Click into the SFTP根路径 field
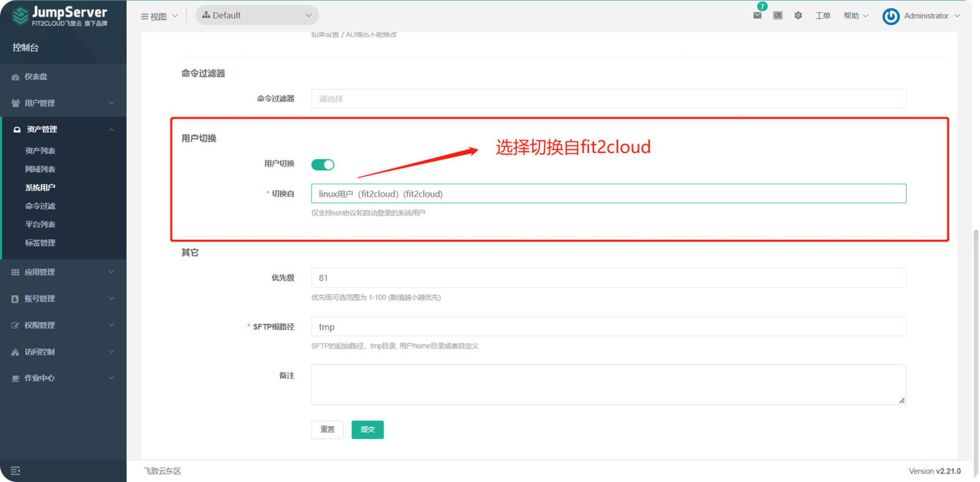This screenshot has width=980, height=482. point(608,326)
